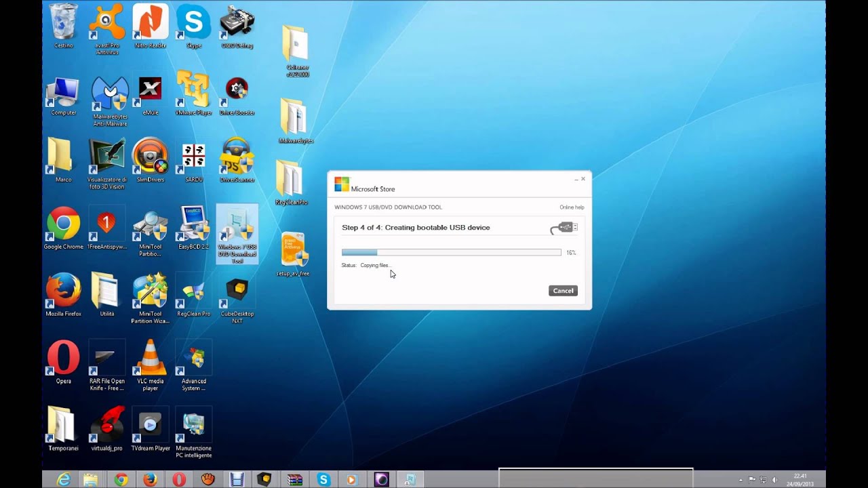Select the RegClean Pro desktop shortcut
This screenshot has height=488, width=868.
click(x=193, y=296)
